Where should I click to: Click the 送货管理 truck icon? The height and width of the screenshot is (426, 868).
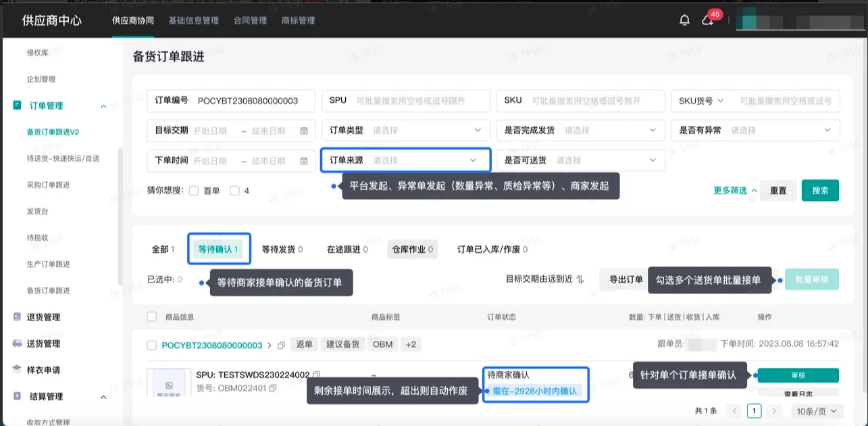pos(18,344)
